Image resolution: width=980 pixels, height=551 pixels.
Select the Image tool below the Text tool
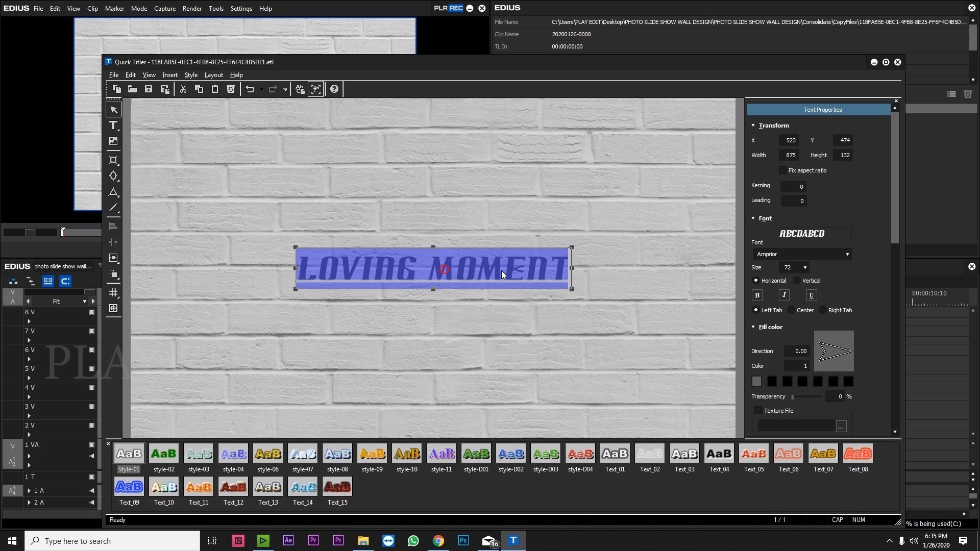coord(113,141)
